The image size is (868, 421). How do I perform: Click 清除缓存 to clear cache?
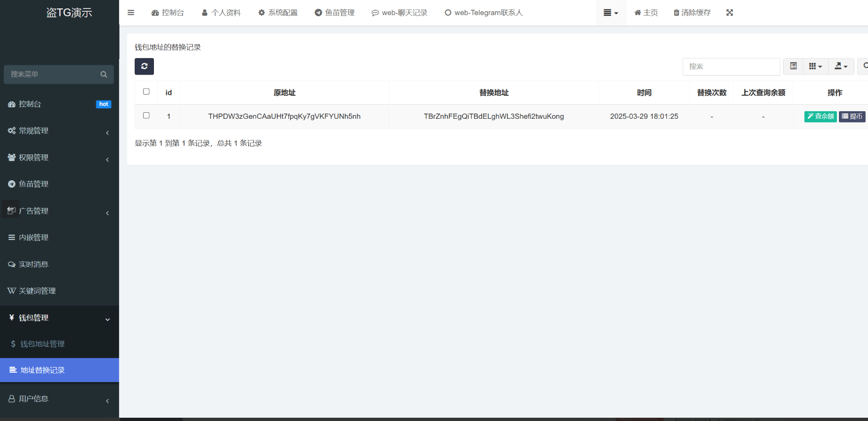(x=692, y=13)
